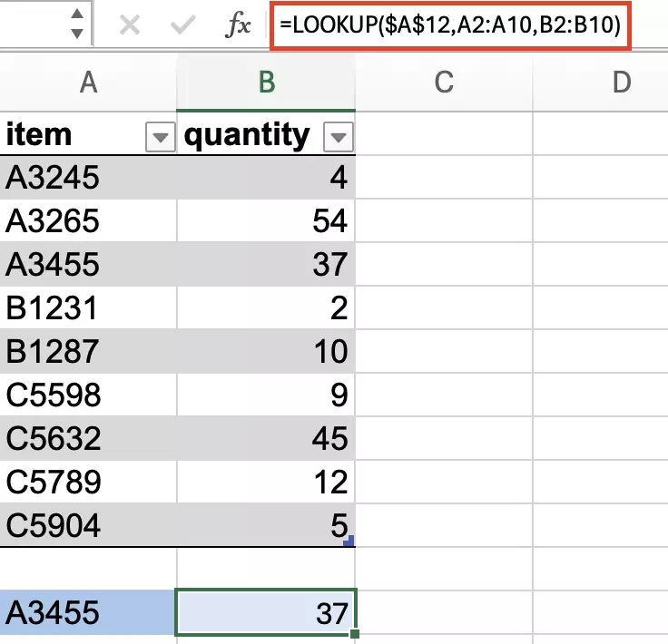Select cell containing C5789
Image resolution: width=668 pixels, height=644 pixels.
(88, 482)
